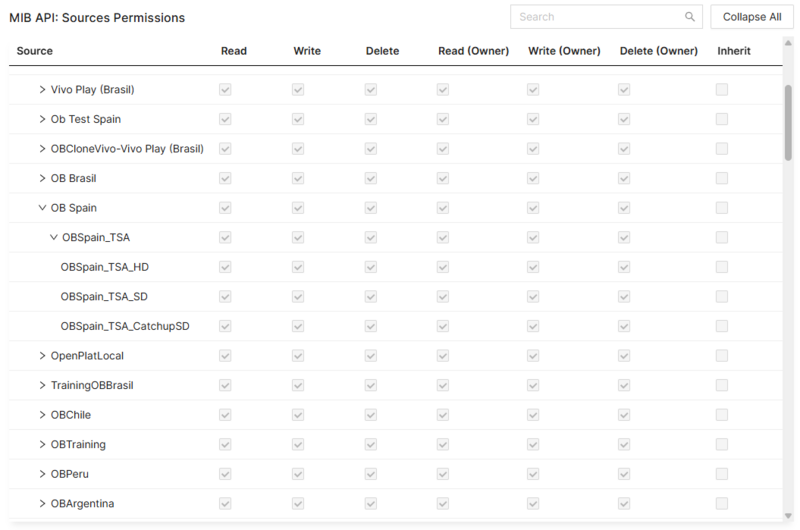The image size is (800, 530).
Task: Expand the OBArgentina source row
Action: point(42,503)
